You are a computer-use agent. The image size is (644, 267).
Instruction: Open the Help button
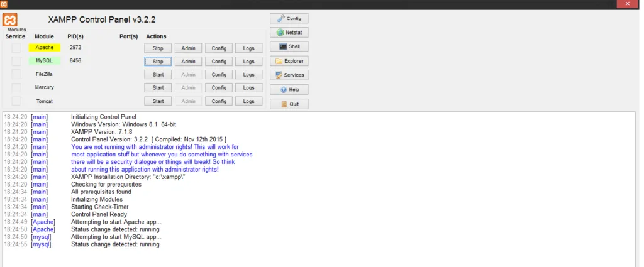(x=289, y=89)
